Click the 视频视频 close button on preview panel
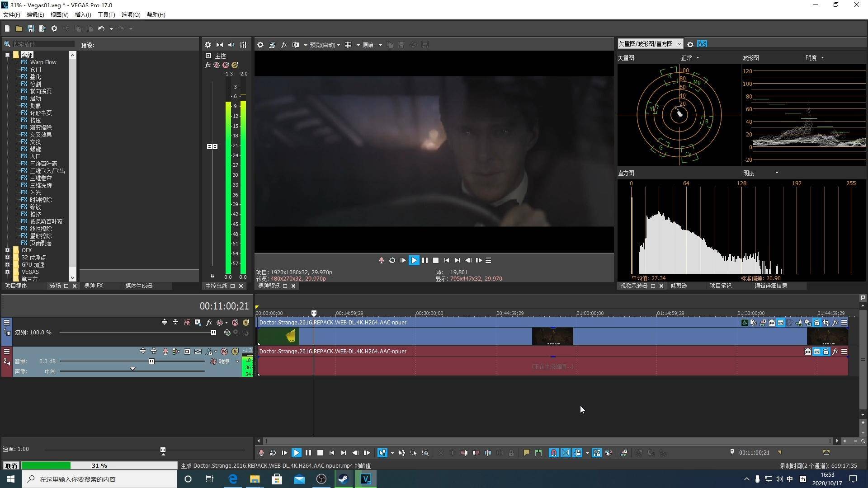 [293, 286]
